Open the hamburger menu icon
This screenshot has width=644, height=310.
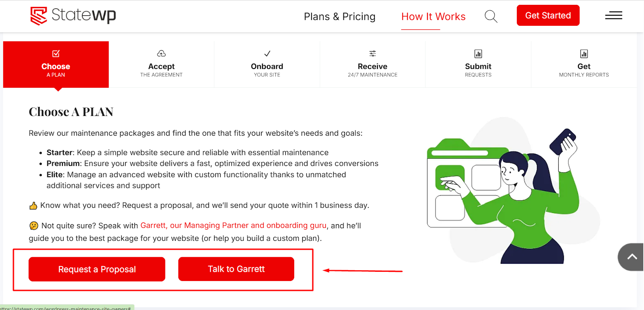tap(613, 16)
